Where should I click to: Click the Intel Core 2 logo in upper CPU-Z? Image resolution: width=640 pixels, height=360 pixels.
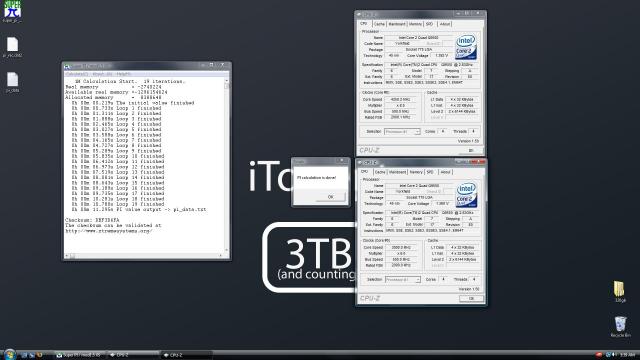point(466,47)
